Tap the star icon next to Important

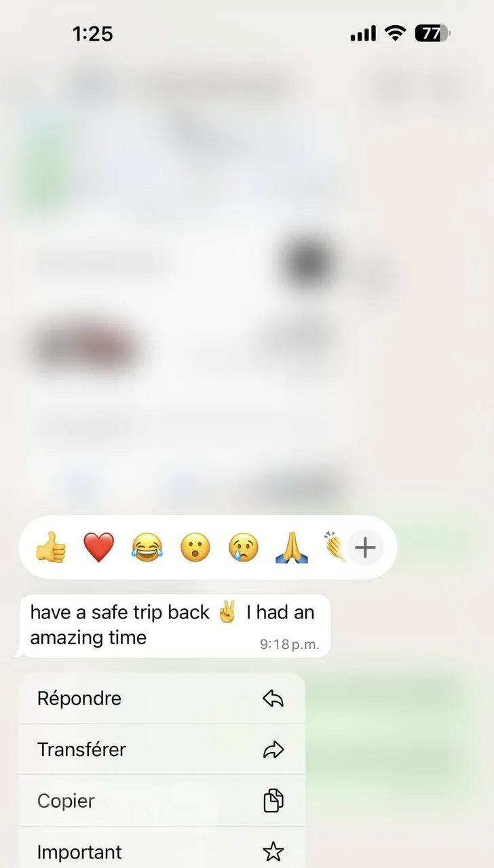[273, 852]
